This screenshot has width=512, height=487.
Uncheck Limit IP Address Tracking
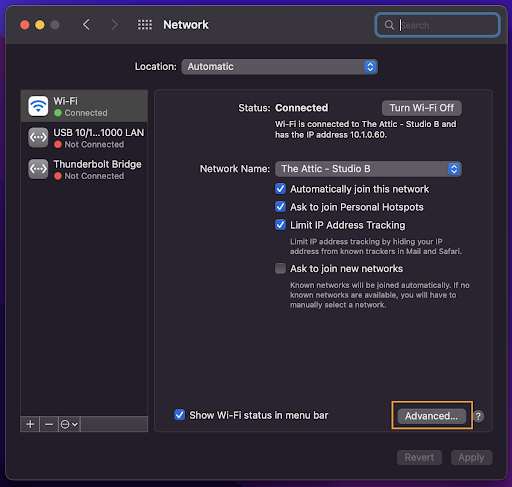coord(280,225)
